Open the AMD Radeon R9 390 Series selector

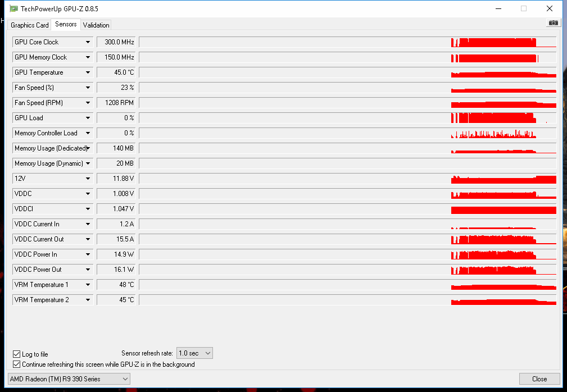click(x=69, y=379)
